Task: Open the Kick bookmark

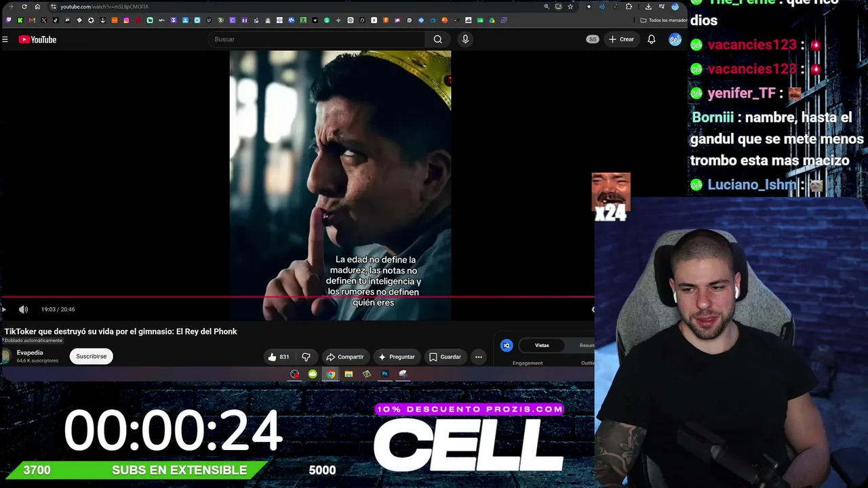Action: [20, 20]
